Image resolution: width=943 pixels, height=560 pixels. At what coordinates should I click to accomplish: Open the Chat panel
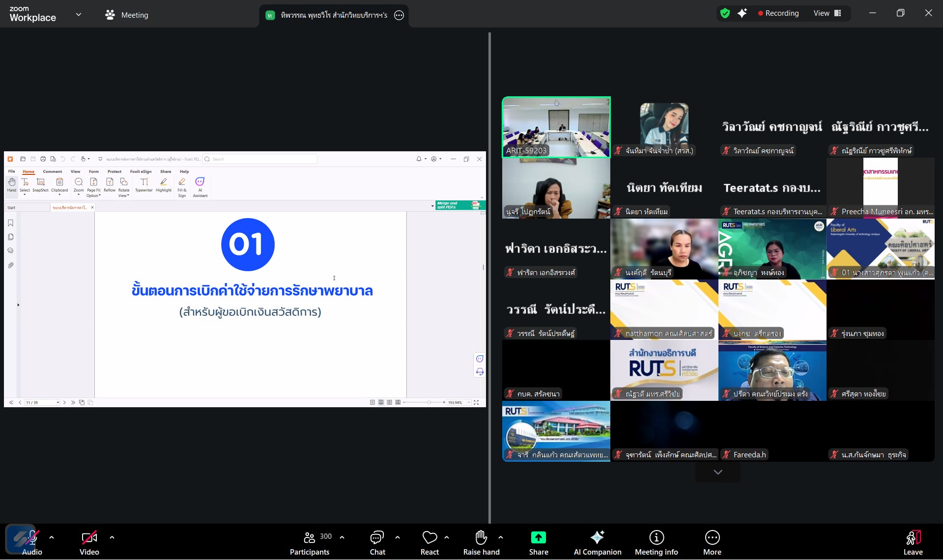(x=377, y=542)
